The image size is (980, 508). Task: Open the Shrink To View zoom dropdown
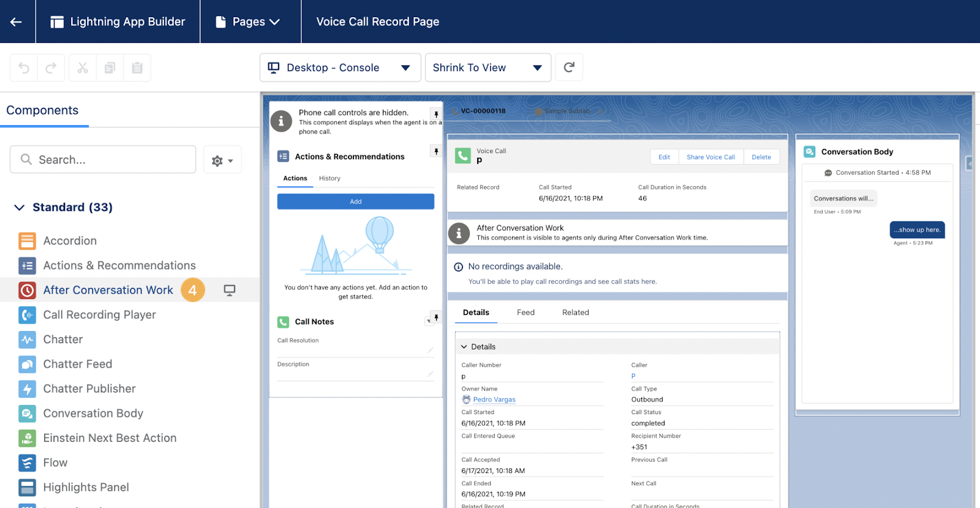click(488, 67)
